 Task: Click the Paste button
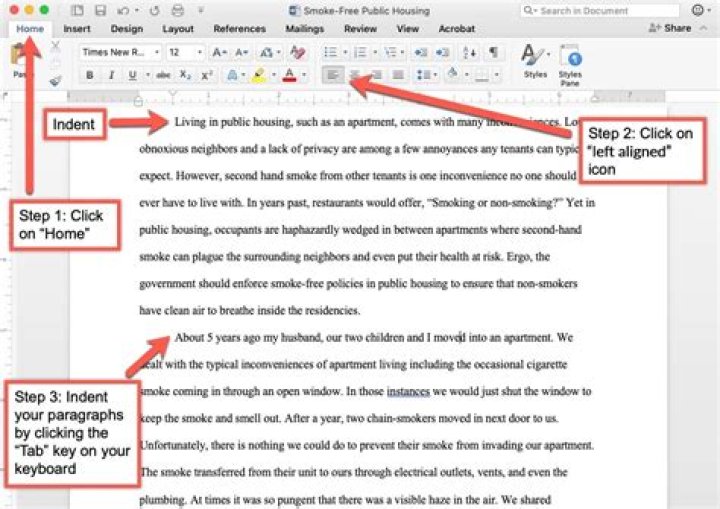point(20,62)
